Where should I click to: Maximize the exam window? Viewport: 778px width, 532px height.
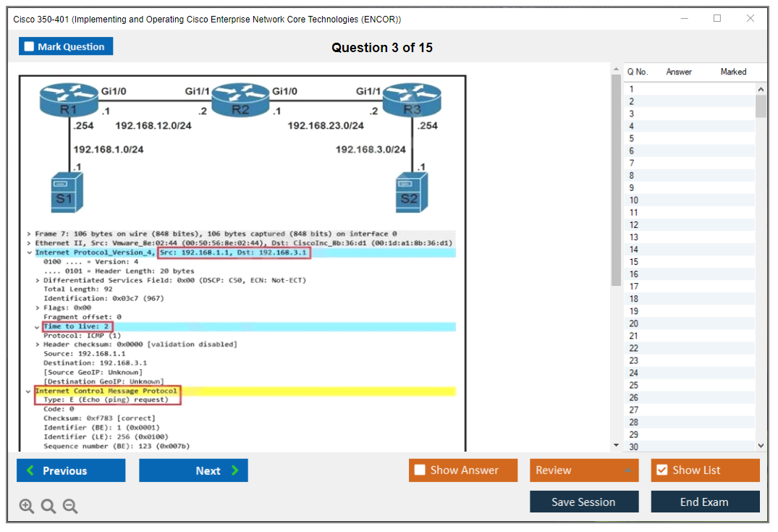pyautogui.click(x=717, y=18)
